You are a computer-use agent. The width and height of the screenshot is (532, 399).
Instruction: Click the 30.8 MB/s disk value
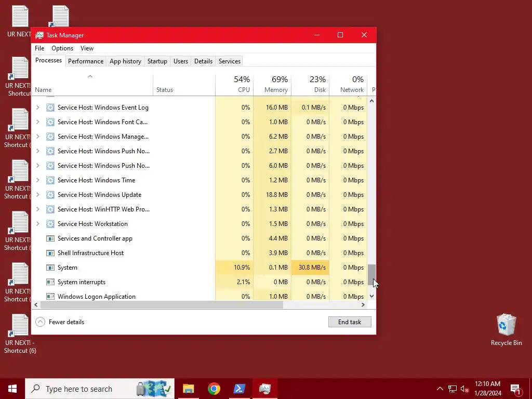(312, 268)
